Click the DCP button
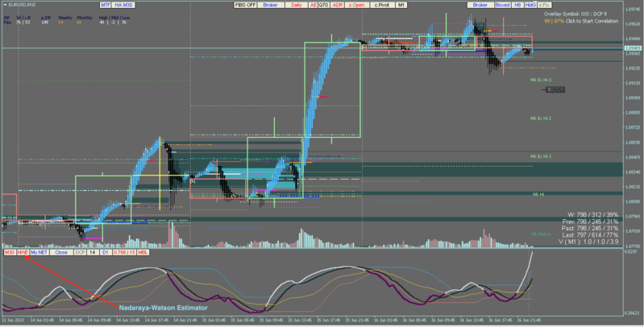 (x=80, y=252)
